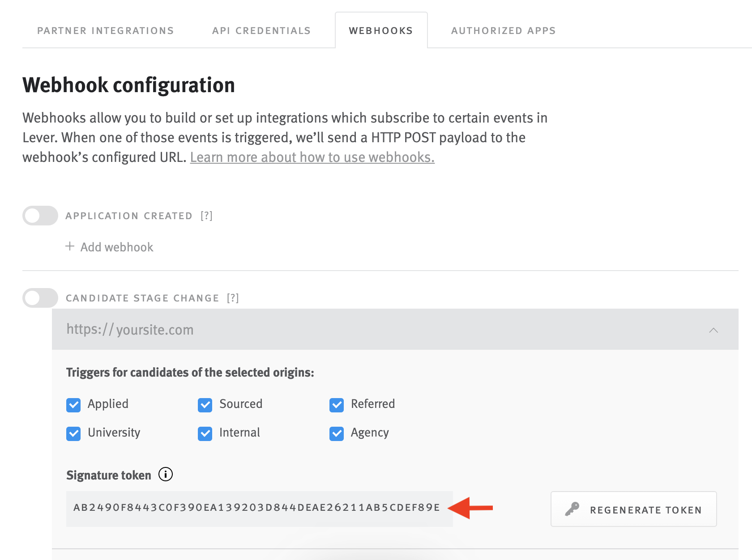752x560 pixels.
Task: Open the learn more about webhooks link
Action: [x=312, y=157]
